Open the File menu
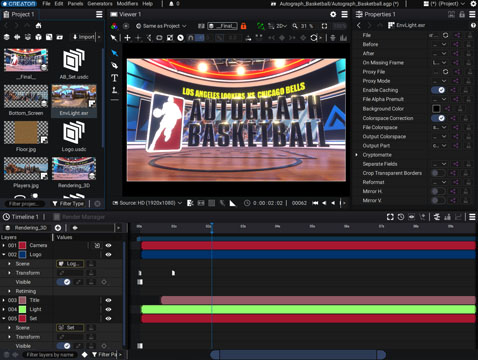The image size is (478, 360). tap(46, 4)
